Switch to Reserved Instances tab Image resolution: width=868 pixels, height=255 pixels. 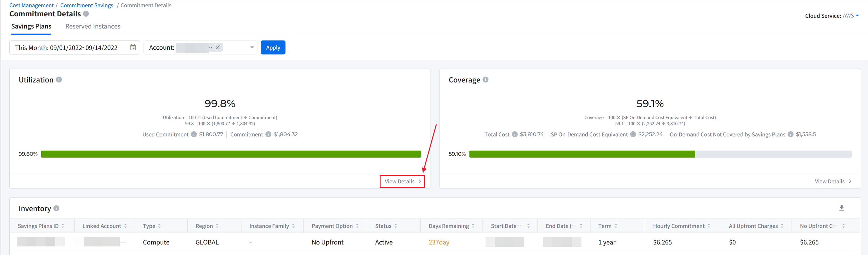(x=93, y=26)
